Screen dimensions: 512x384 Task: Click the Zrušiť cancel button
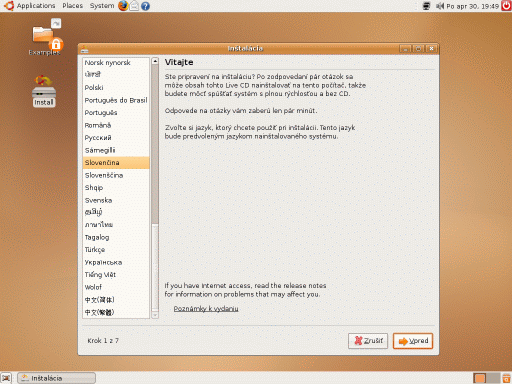368,341
